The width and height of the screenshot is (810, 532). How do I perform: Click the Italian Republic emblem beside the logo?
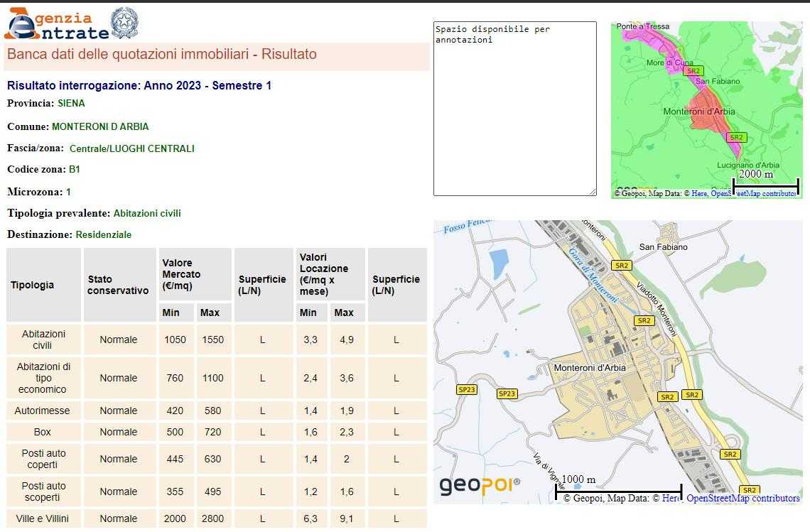point(125,24)
